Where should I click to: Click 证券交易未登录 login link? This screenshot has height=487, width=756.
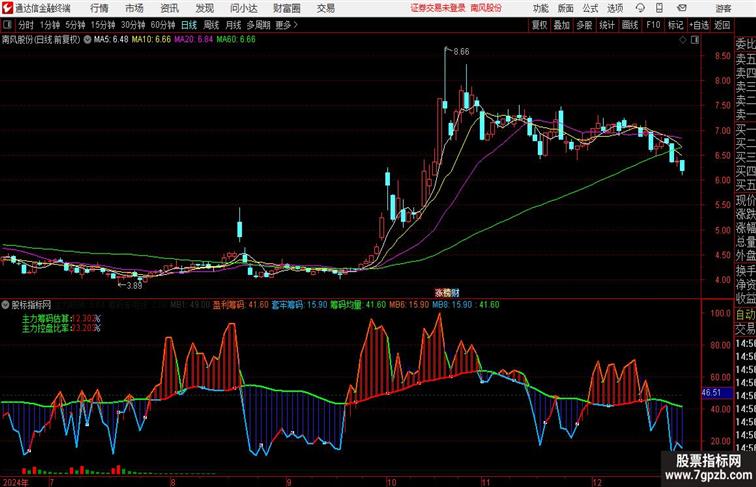[x=438, y=8]
